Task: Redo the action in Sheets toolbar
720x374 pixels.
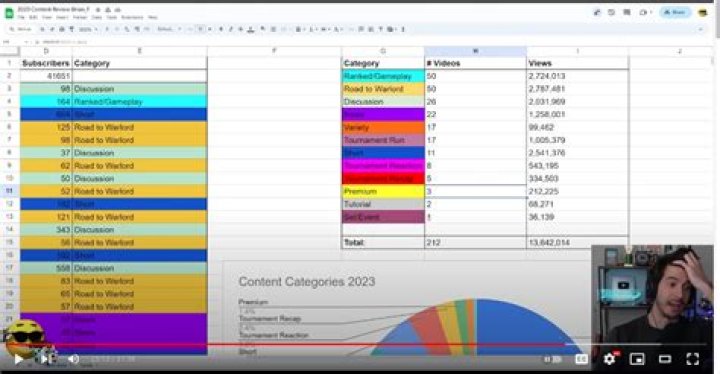Action: tap(51, 29)
